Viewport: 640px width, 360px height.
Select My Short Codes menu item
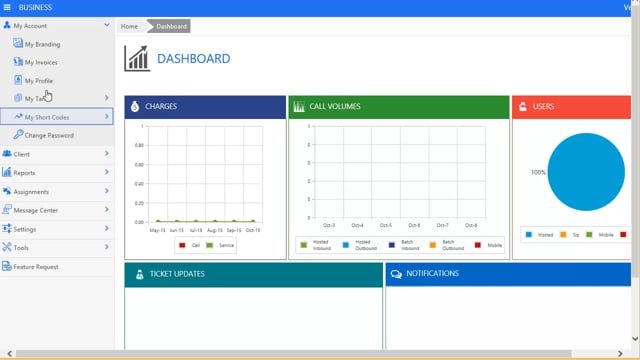coord(57,117)
